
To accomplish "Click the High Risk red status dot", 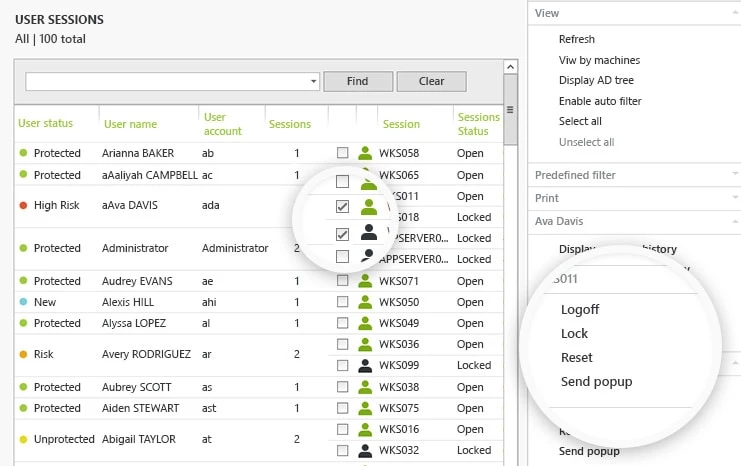I will [23, 206].
